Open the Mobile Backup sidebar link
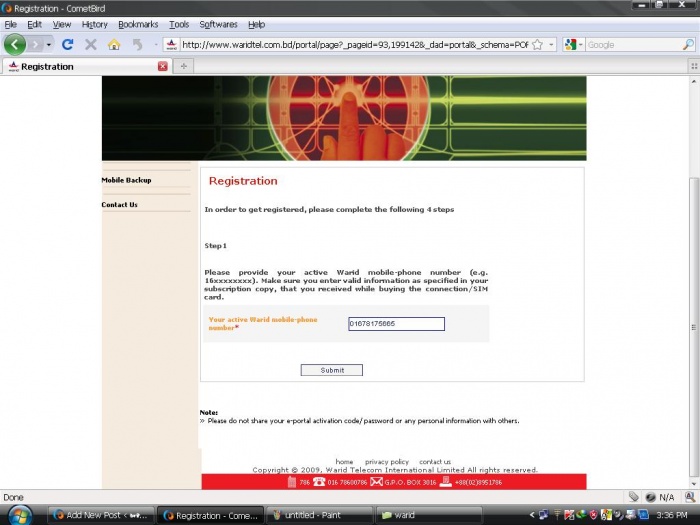700x525 pixels. pos(126,180)
